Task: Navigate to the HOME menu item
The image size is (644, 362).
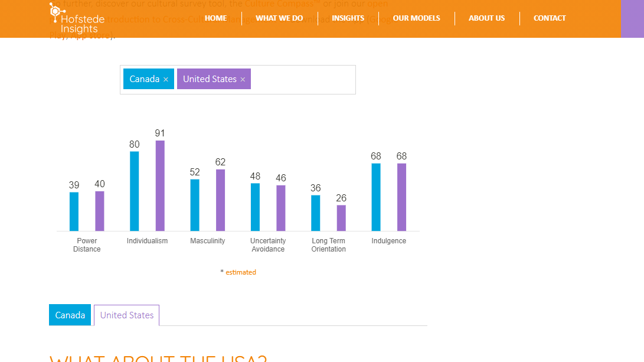Action: point(215,18)
